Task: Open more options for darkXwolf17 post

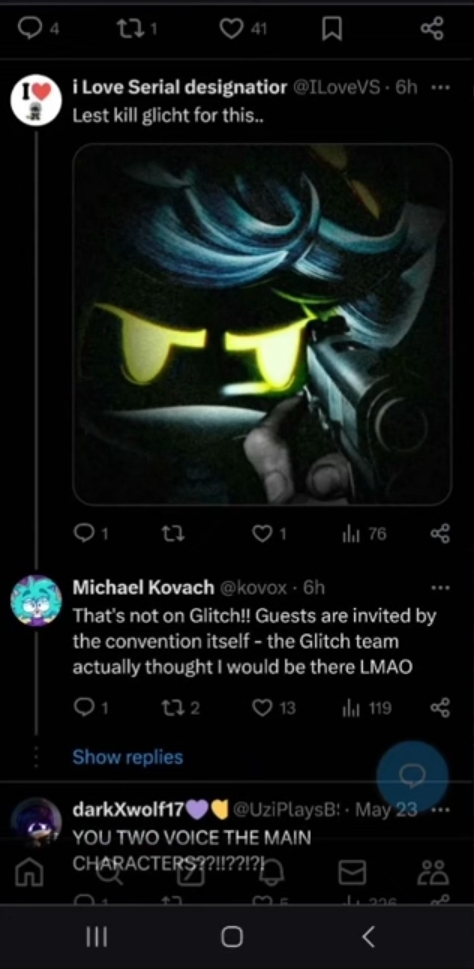Action: click(440, 810)
